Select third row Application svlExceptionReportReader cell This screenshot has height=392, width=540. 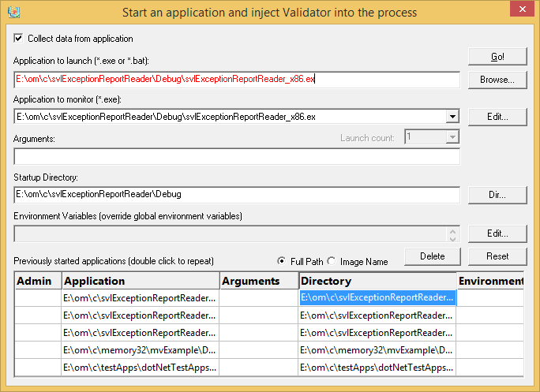pyautogui.click(x=141, y=333)
